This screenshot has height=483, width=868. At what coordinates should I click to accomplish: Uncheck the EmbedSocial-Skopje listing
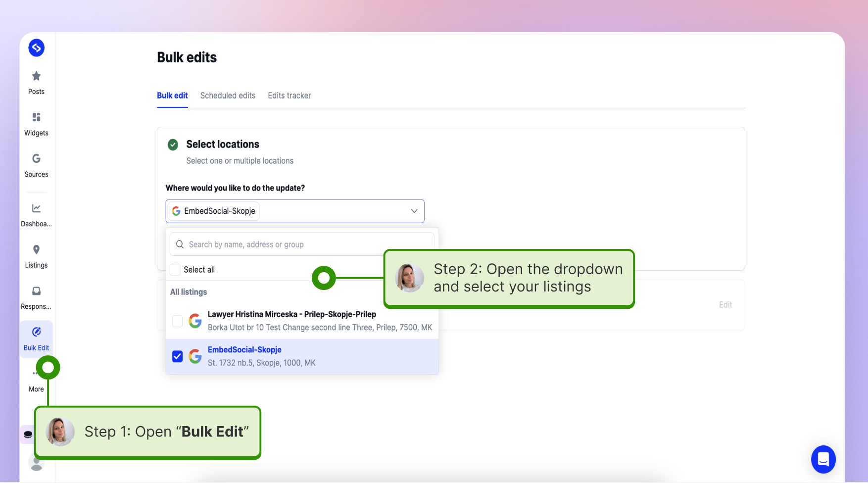[x=177, y=356]
